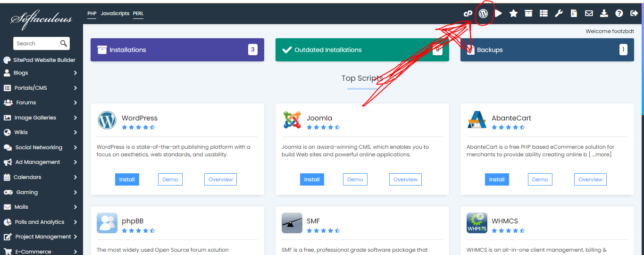Viewport: 644px width, 255px height.
Task: Open the Outdated Installations panel
Action: tap(362, 50)
